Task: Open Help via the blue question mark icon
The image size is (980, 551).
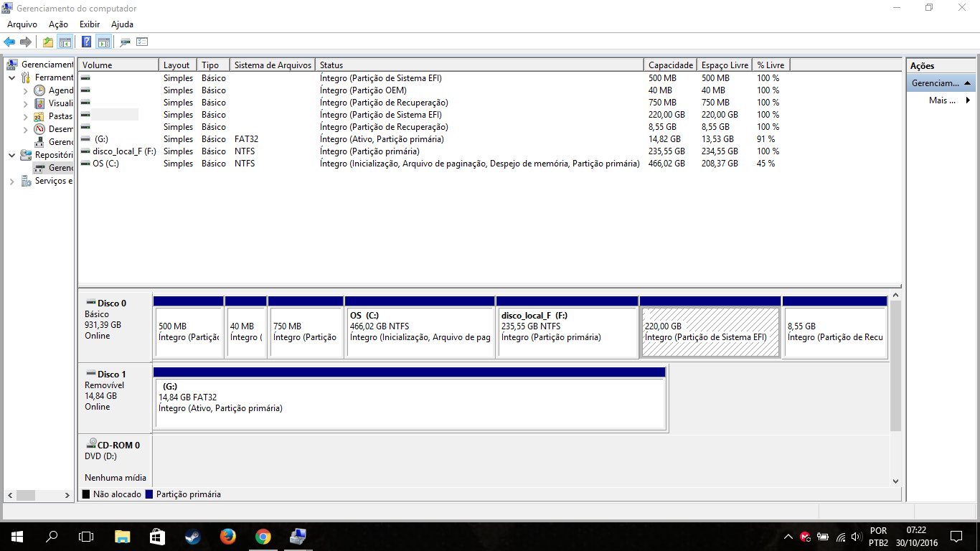Action: coord(86,42)
